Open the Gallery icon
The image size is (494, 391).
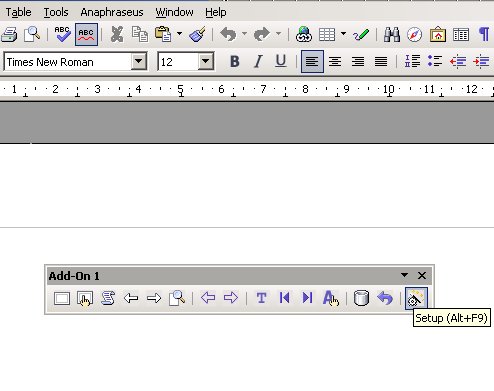[438, 34]
